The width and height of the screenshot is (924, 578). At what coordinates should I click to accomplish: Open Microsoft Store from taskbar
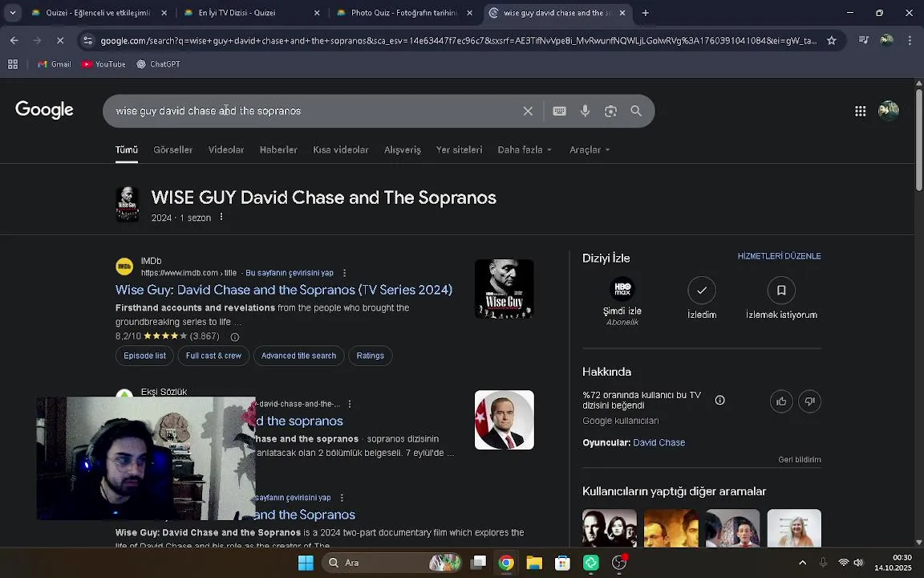[563, 563]
